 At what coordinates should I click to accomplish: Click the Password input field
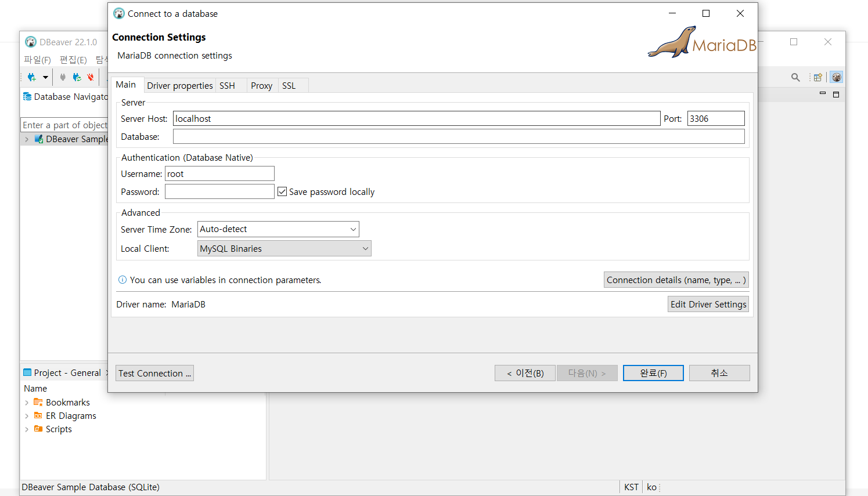pyautogui.click(x=219, y=191)
